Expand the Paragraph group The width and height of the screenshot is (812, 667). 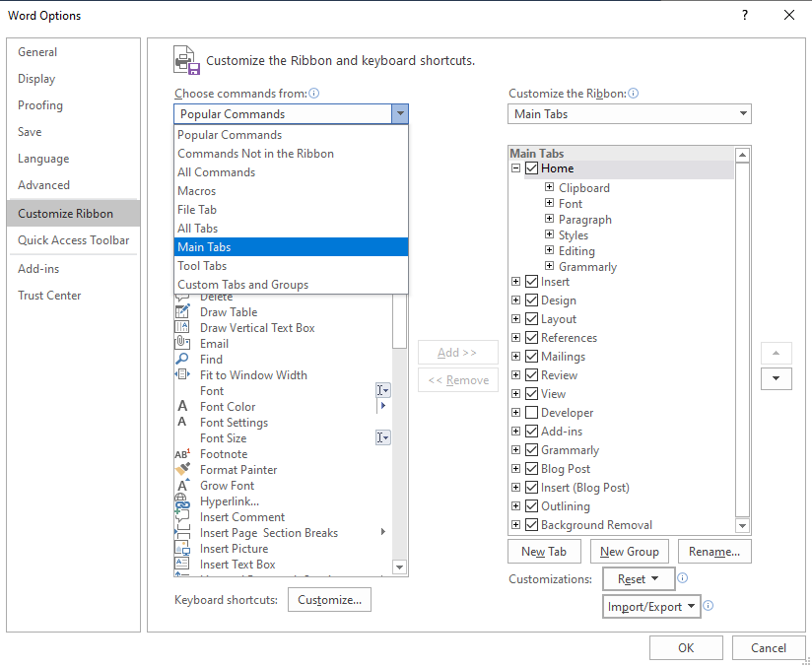pos(550,219)
